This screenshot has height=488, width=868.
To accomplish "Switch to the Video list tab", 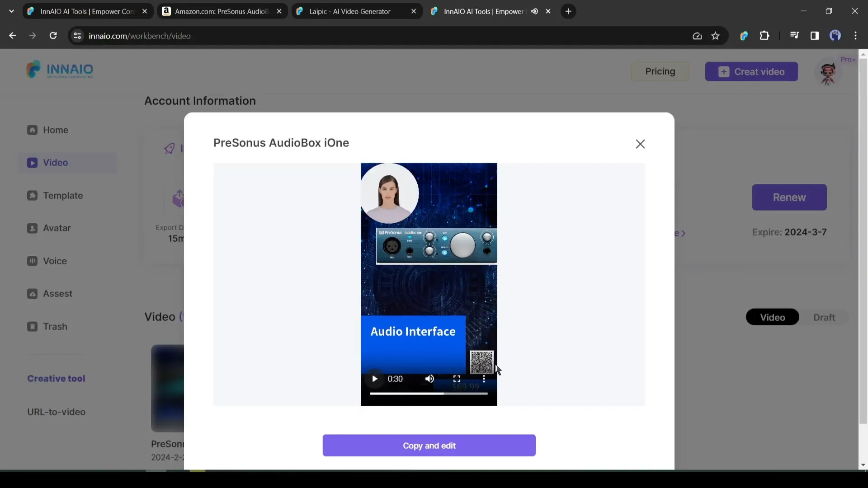I will [772, 318].
